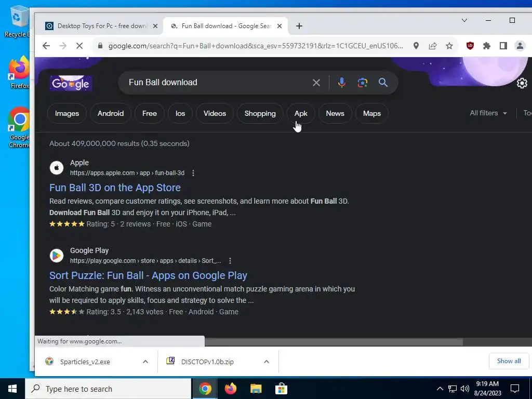Open the clock showing 9:19 AM
Image resolution: width=532 pixels, height=399 pixels.
[487, 389]
